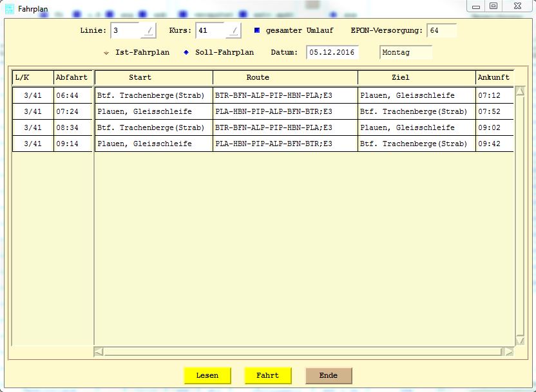Click the right arrow of horizontal scrollbar

tap(509, 351)
